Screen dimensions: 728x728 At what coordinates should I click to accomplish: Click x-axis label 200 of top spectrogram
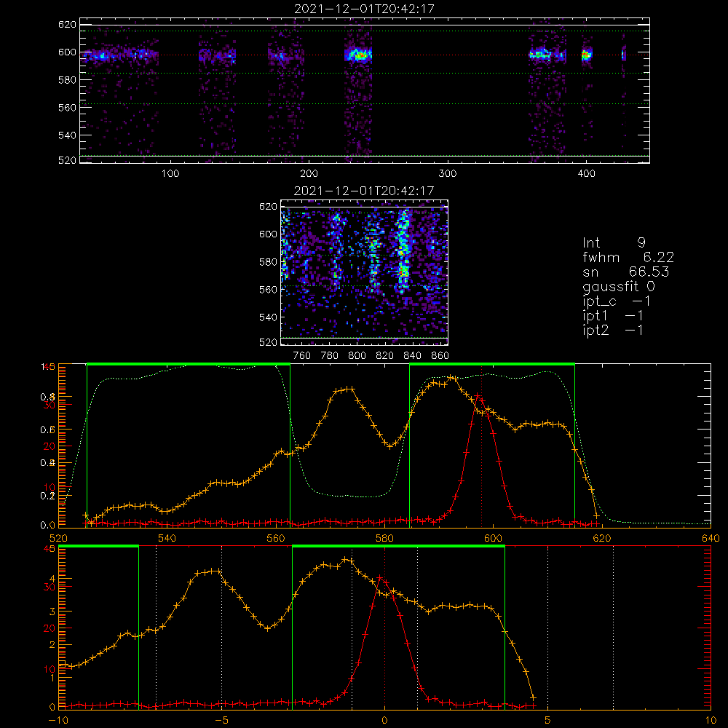(x=309, y=174)
